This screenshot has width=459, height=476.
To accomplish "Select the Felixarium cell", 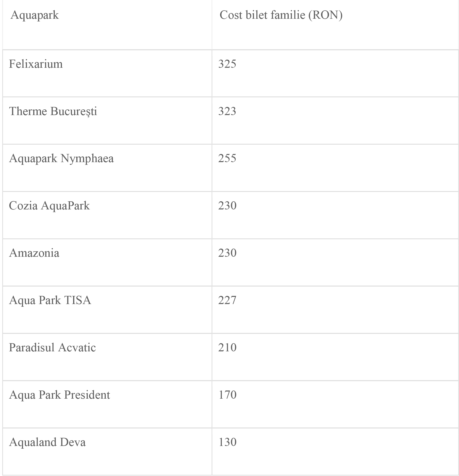I will (36, 64).
